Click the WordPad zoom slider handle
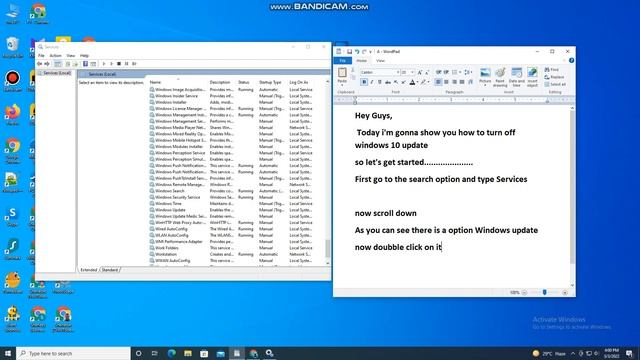The width and height of the screenshot is (640, 360). (x=544, y=292)
